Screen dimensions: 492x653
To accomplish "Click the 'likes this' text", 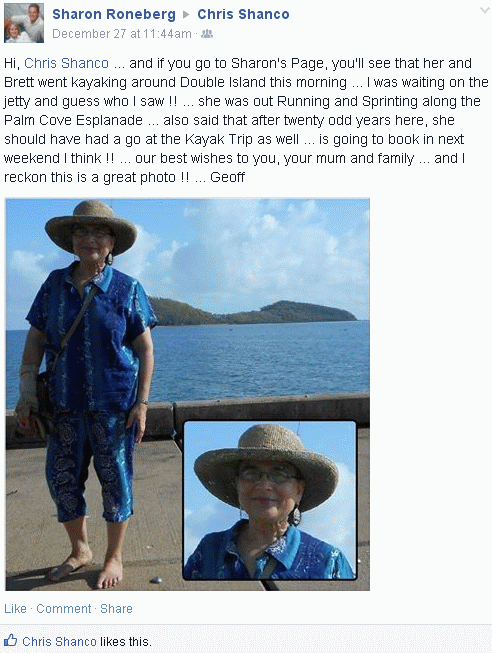I will tap(125, 641).
